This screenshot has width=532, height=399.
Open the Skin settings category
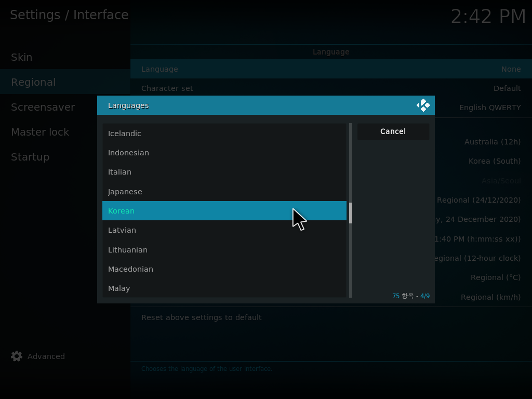22,57
